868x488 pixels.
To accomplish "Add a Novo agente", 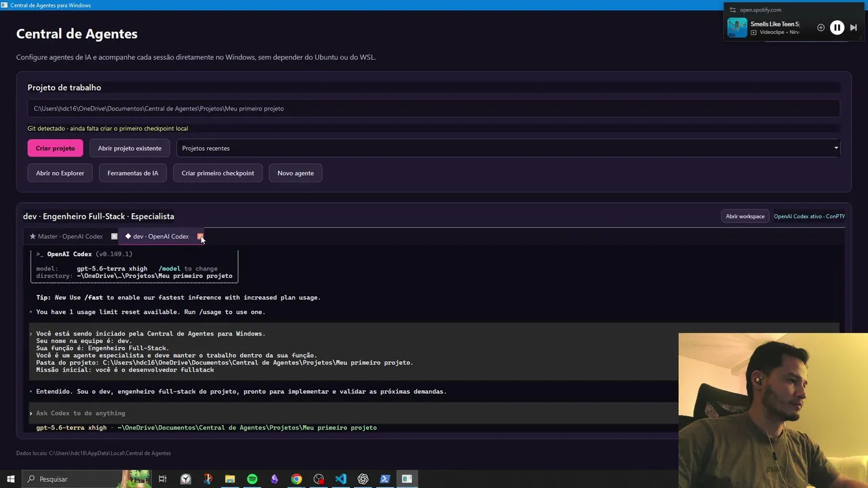I will pyautogui.click(x=296, y=174).
